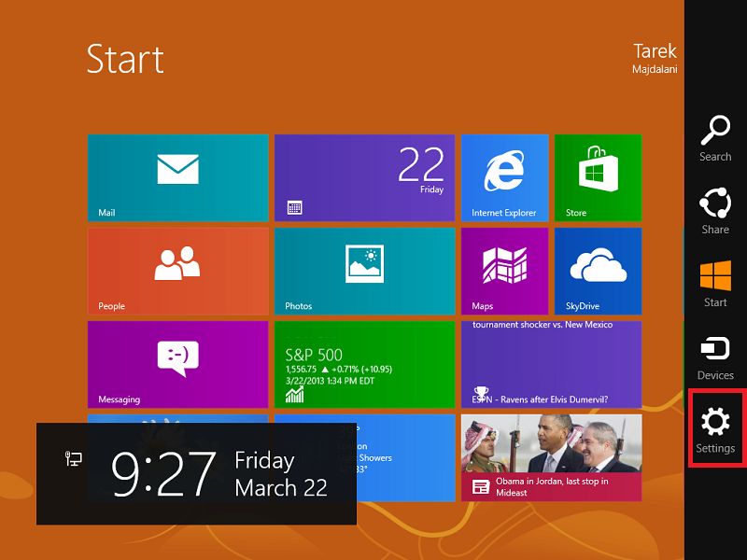Open the Calendar tile showing 22 Friday
The height and width of the screenshot is (560, 747).
pyautogui.click(x=364, y=177)
